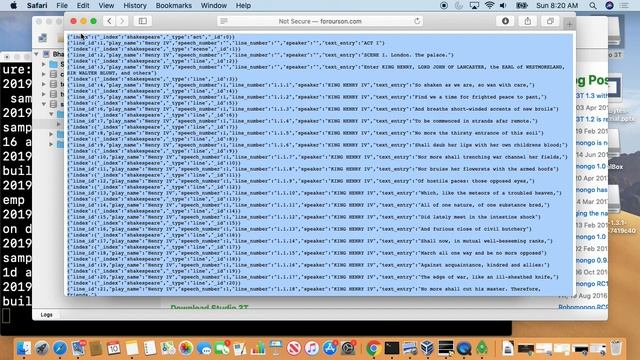The width and height of the screenshot is (640, 360).
Task: Launch Google Chrome from the Dock
Action: tap(373, 348)
